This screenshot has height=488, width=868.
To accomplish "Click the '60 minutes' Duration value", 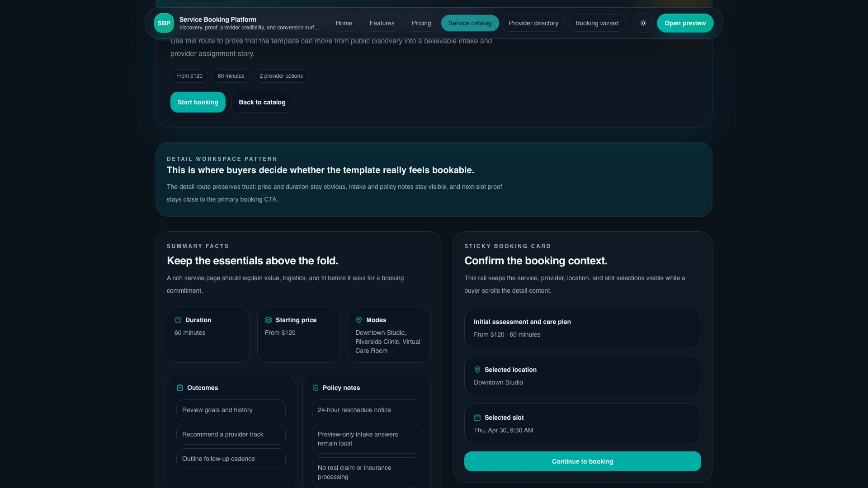I will click(190, 333).
